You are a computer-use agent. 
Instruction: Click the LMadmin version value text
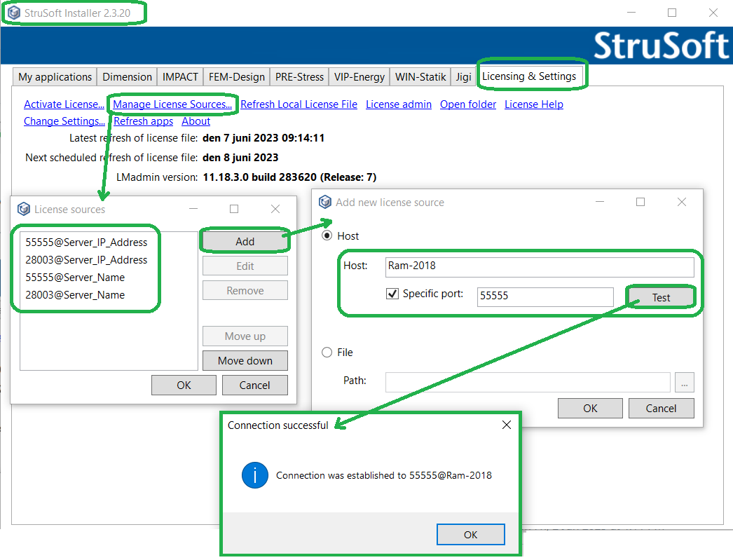tap(289, 177)
